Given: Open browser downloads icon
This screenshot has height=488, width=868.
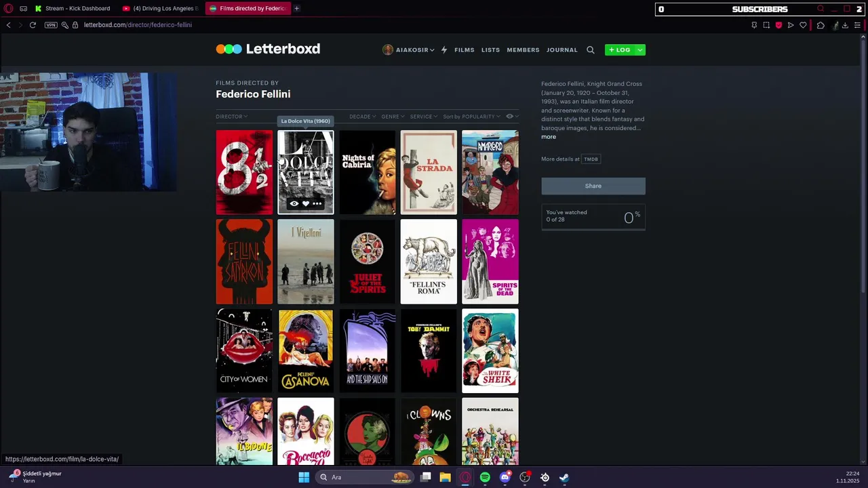Looking at the screenshot, I should (845, 25).
